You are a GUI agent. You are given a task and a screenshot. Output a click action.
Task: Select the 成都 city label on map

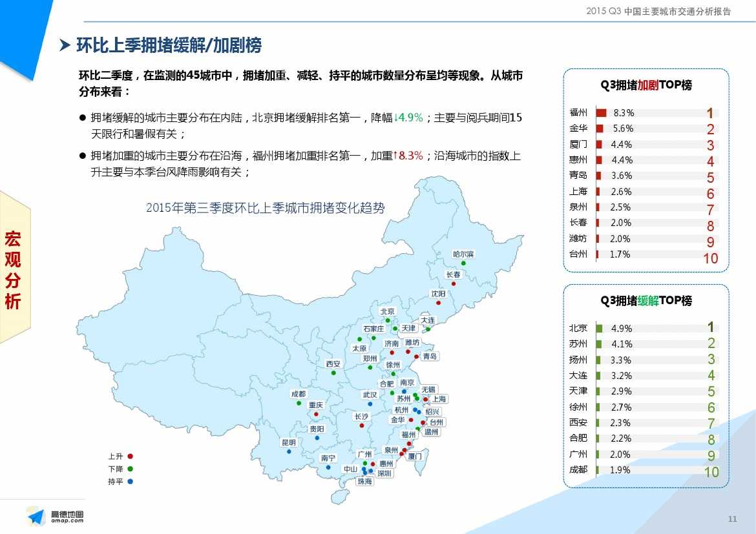298,394
